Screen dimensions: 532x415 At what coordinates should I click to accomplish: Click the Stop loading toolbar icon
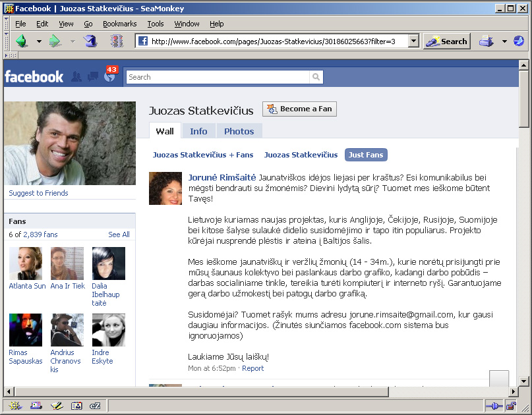117,41
